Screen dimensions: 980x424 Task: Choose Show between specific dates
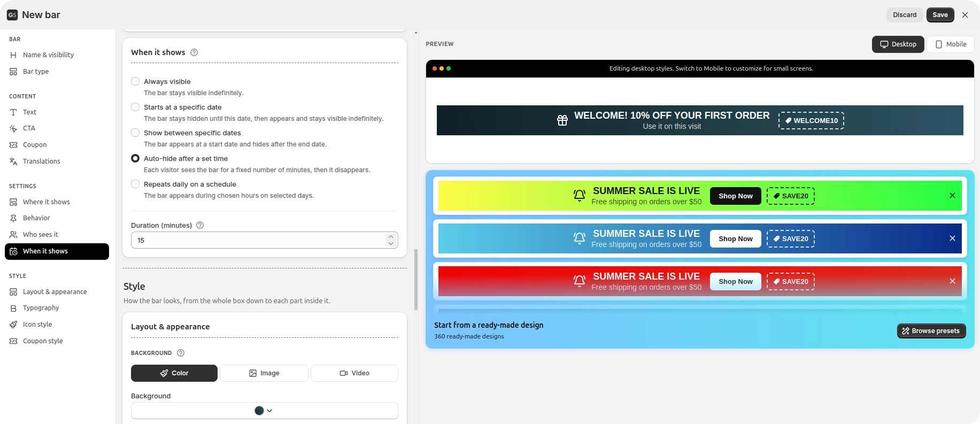coord(135,133)
